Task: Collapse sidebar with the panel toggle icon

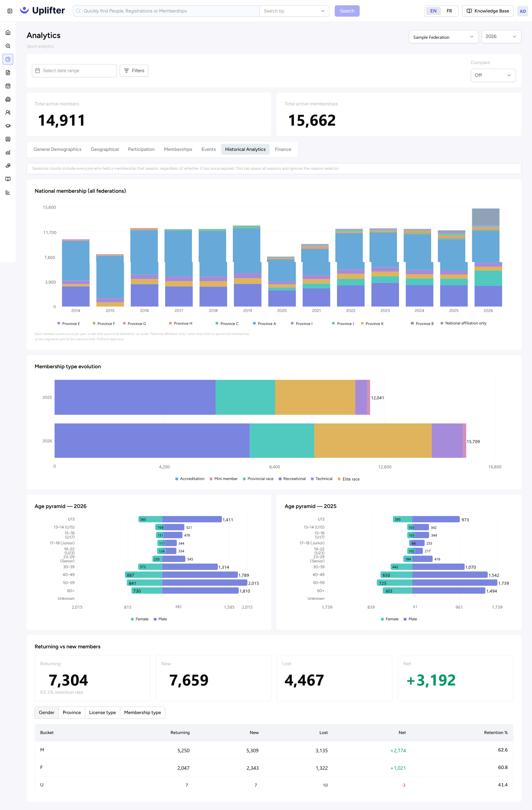Action: point(10,11)
